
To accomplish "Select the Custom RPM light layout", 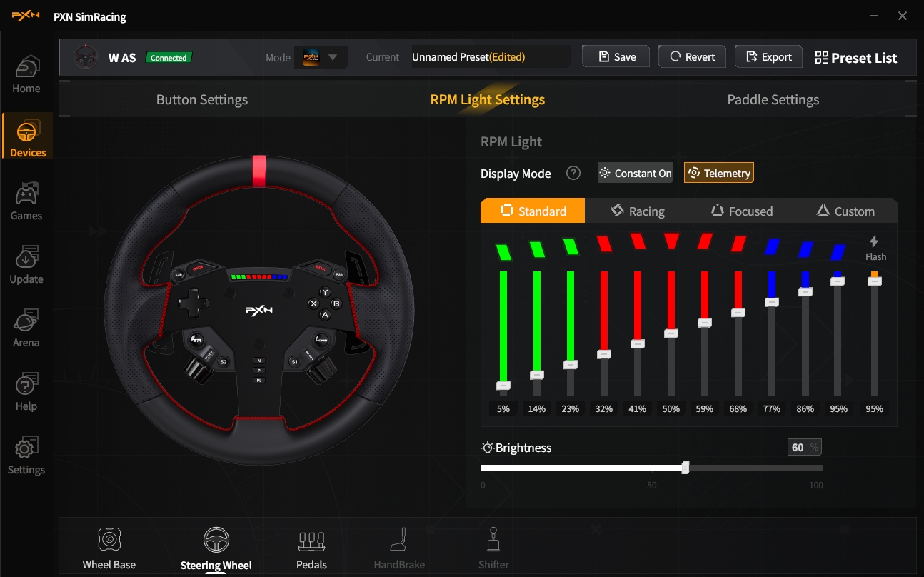I will point(845,211).
